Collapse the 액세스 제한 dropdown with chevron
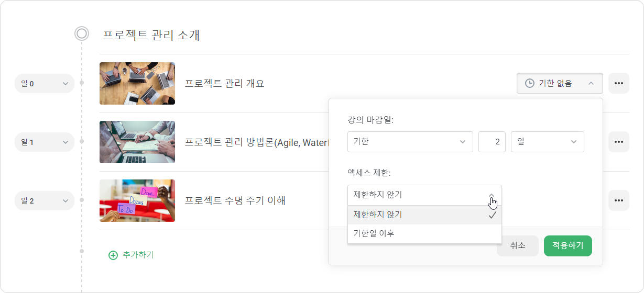Screen dimensions: 644x293 tap(492, 195)
